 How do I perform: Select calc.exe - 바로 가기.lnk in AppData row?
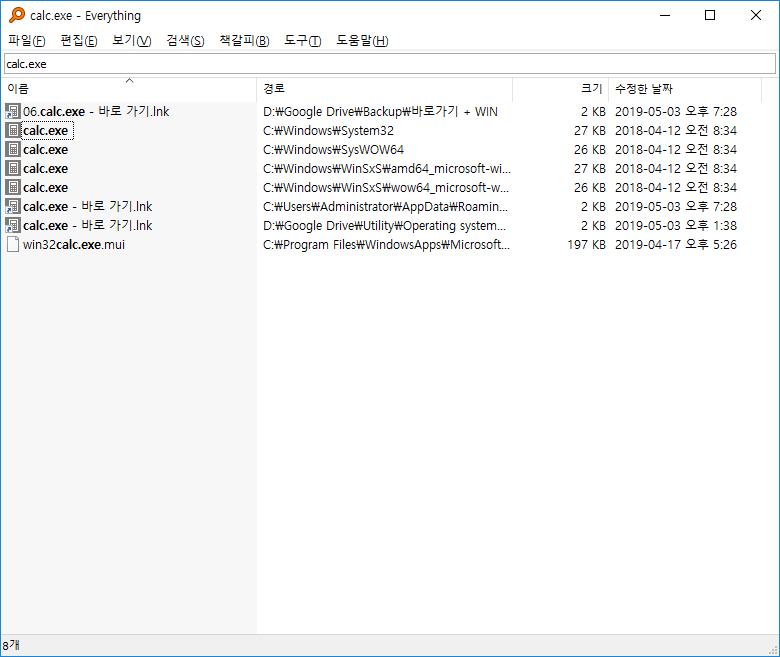coord(88,206)
